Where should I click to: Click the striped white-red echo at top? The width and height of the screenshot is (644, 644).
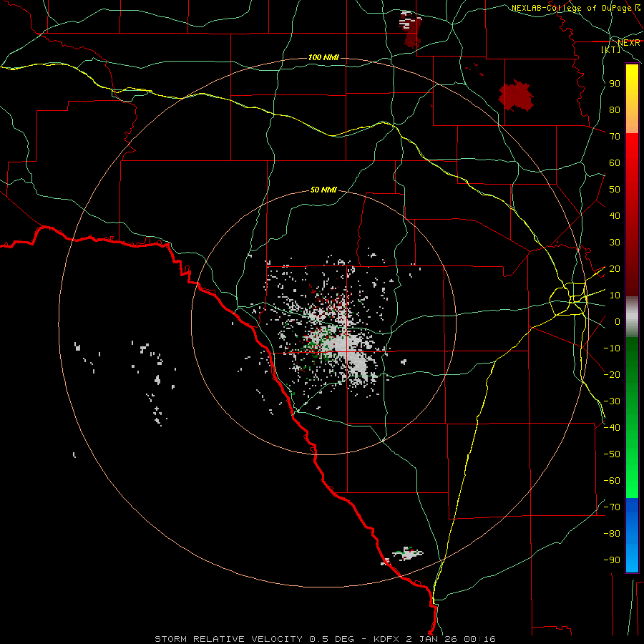[x=411, y=29]
